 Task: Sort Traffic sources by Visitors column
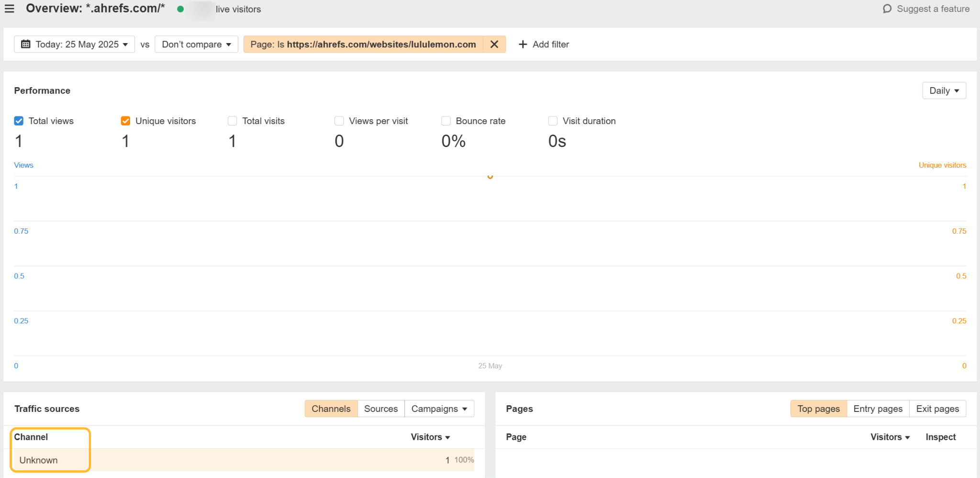coord(430,437)
